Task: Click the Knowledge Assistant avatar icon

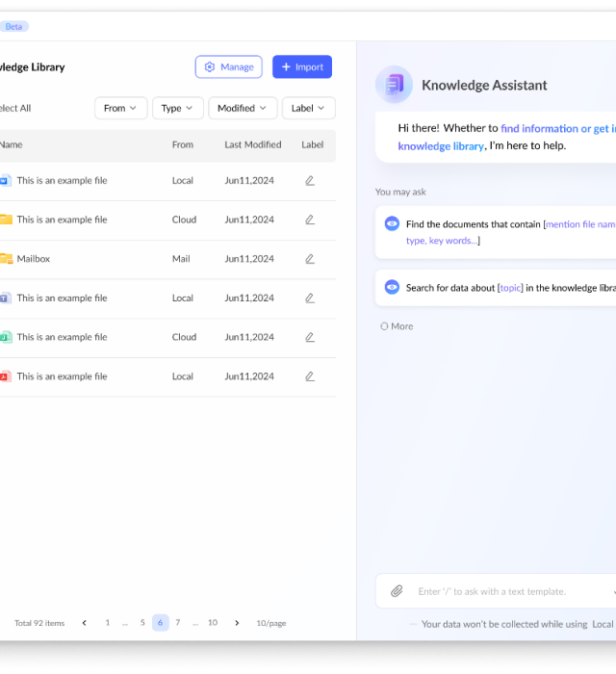Action: tap(394, 85)
